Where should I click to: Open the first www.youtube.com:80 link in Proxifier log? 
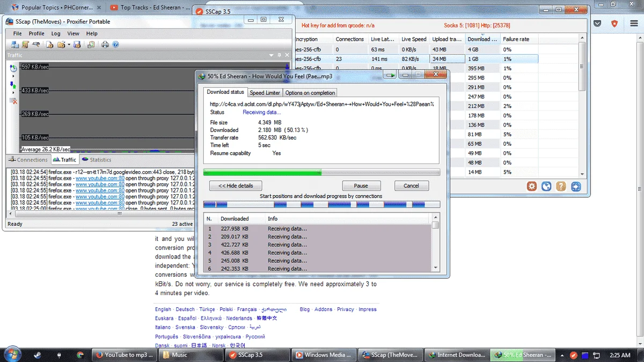(100, 178)
